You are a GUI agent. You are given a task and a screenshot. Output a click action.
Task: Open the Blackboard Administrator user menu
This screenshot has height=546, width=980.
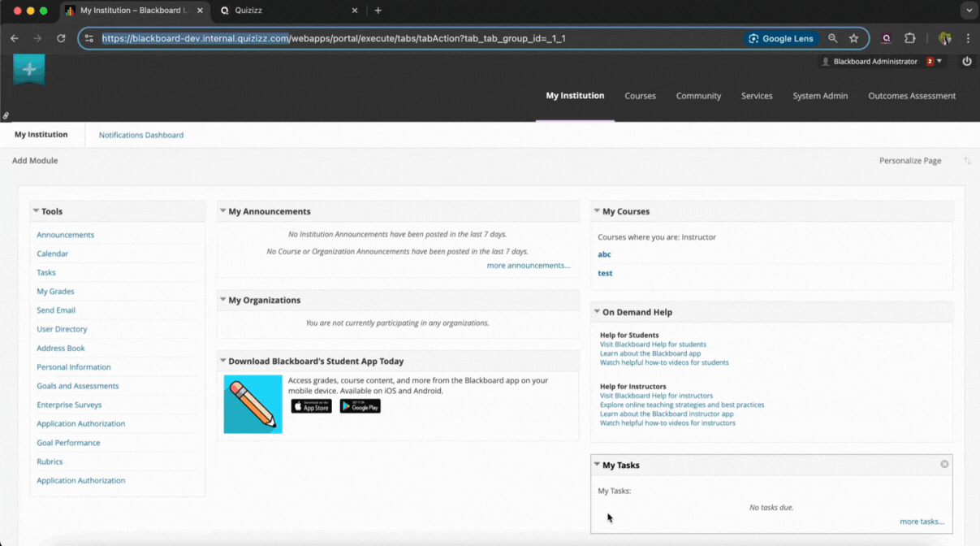pyautogui.click(x=882, y=62)
